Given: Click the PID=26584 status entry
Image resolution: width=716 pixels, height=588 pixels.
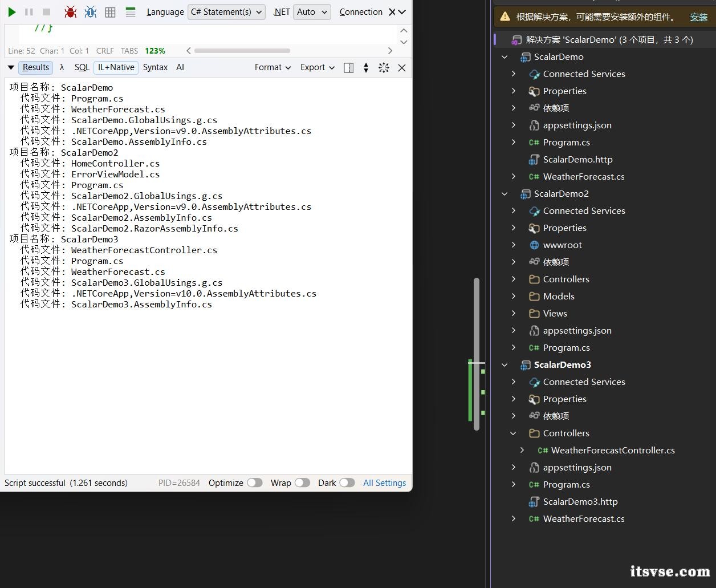Looking at the screenshot, I should (x=179, y=483).
